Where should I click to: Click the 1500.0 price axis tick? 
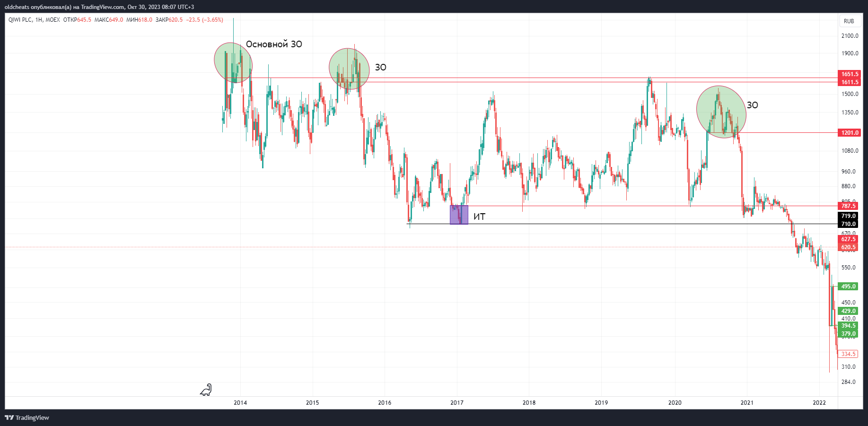pyautogui.click(x=850, y=94)
